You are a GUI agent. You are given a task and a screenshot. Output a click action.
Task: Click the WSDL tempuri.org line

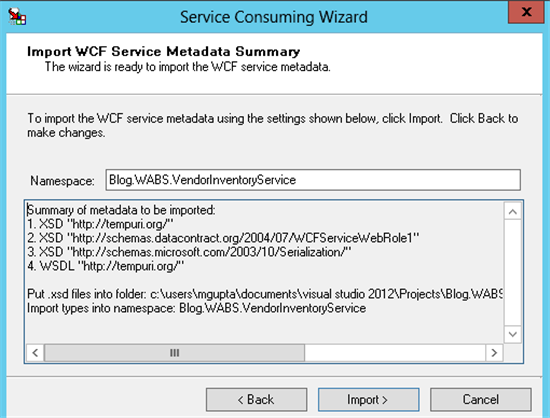(106, 266)
